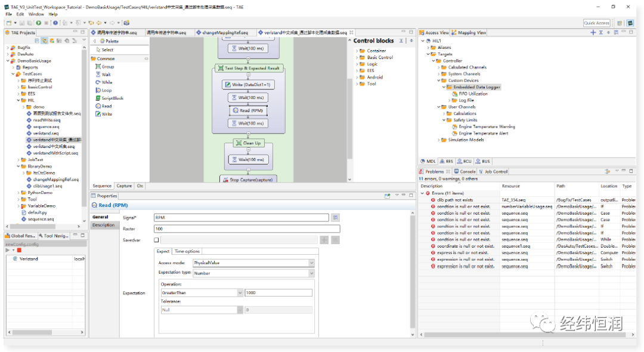Image resolution: width=644 pixels, height=352 pixels.
Task: Select Stop Capture(capture) node in diagram
Action: tap(248, 180)
